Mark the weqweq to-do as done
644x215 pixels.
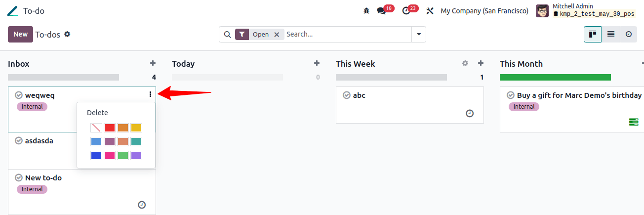19,95
